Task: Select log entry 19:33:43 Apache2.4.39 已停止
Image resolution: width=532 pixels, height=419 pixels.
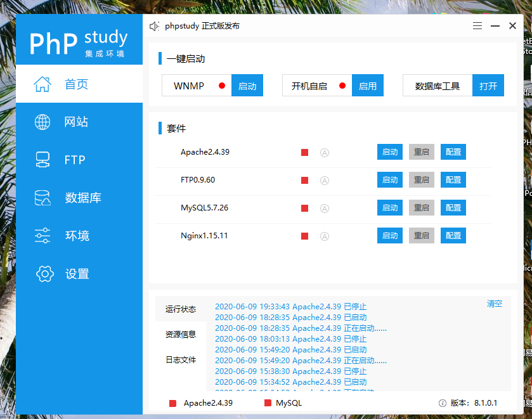Action: pos(291,306)
